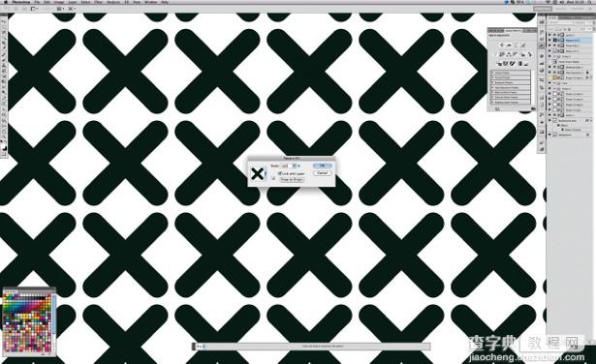The image size is (596, 364).
Task: Click the Snap to Origin button
Action: pyautogui.click(x=292, y=179)
